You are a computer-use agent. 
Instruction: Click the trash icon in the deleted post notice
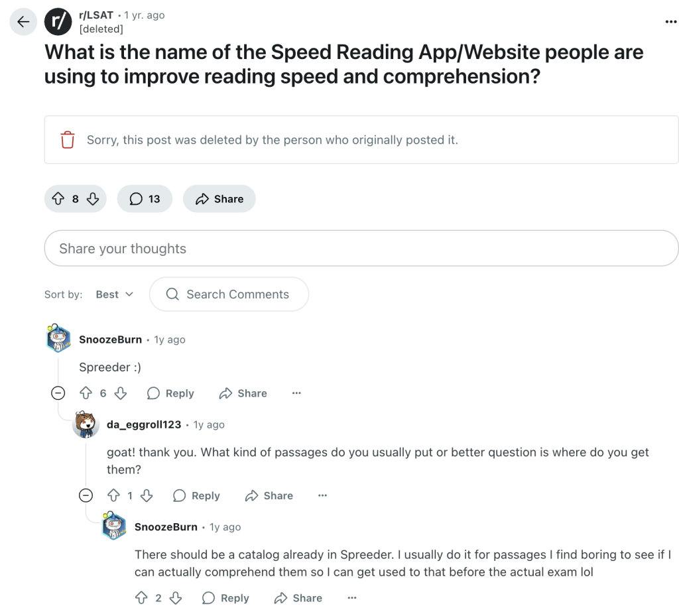coord(66,139)
